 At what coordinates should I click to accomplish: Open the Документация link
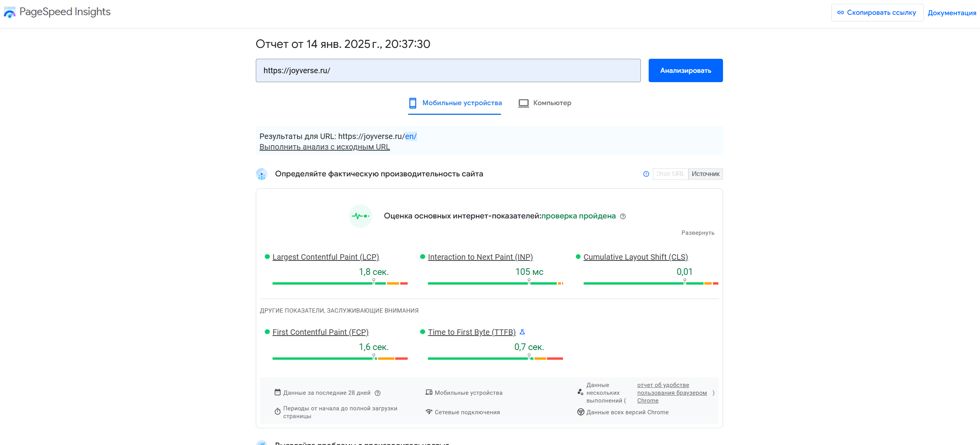click(952, 13)
